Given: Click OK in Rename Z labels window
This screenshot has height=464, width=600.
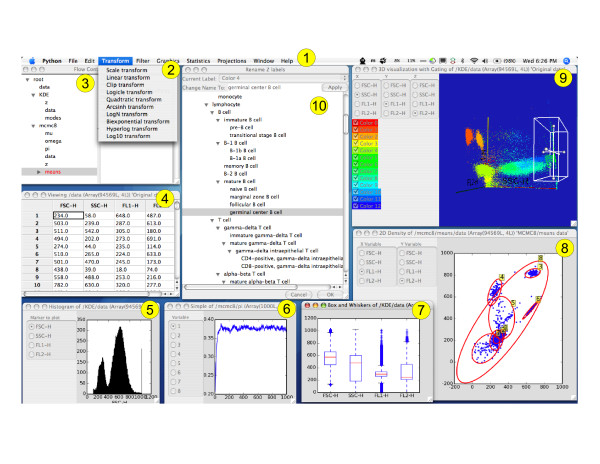Looking at the screenshot, I should [331, 295].
